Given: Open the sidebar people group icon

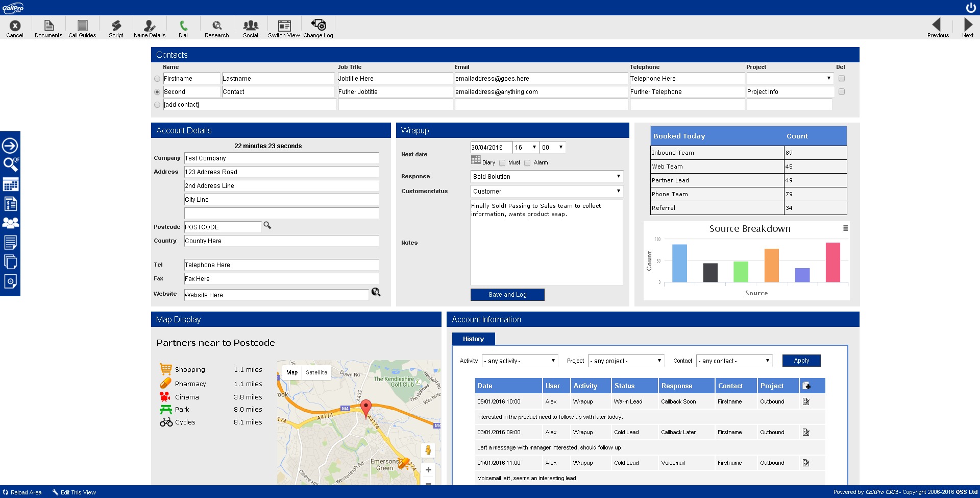Looking at the screenshot, I should point(11,223).
